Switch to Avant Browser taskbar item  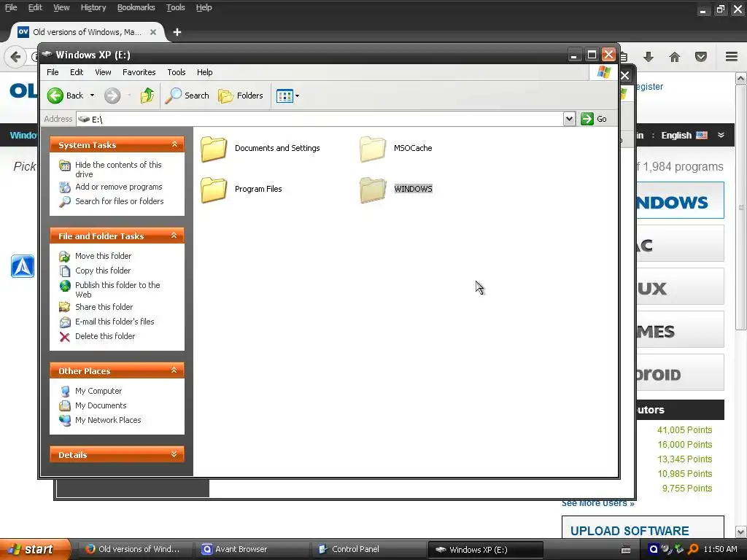(x=252, y=550)
